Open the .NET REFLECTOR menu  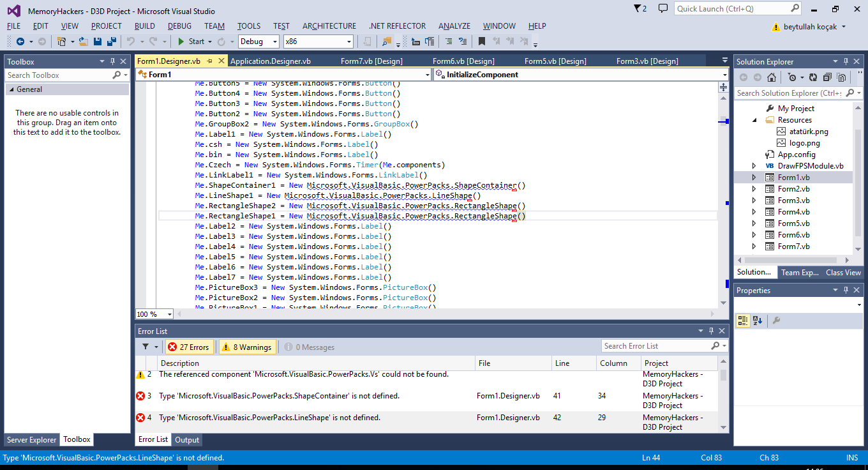click(x=397, y=26)
